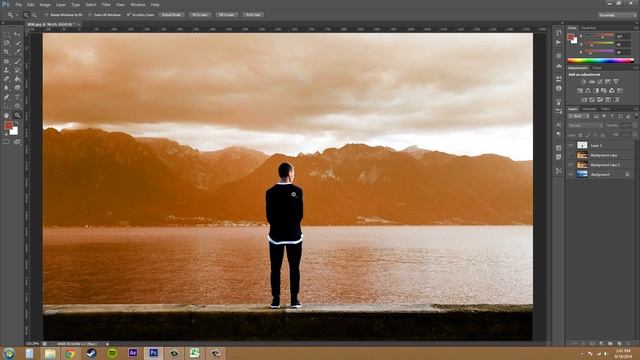Open the Essentials workspace dropdown
The width and height of the screenshot is (640, 360).
click(617, 15)
